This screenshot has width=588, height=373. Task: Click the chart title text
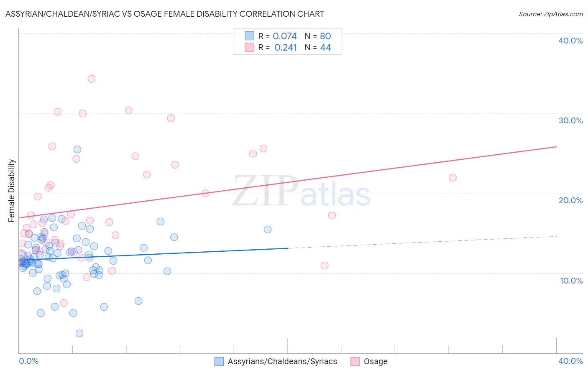pos(165,14)
